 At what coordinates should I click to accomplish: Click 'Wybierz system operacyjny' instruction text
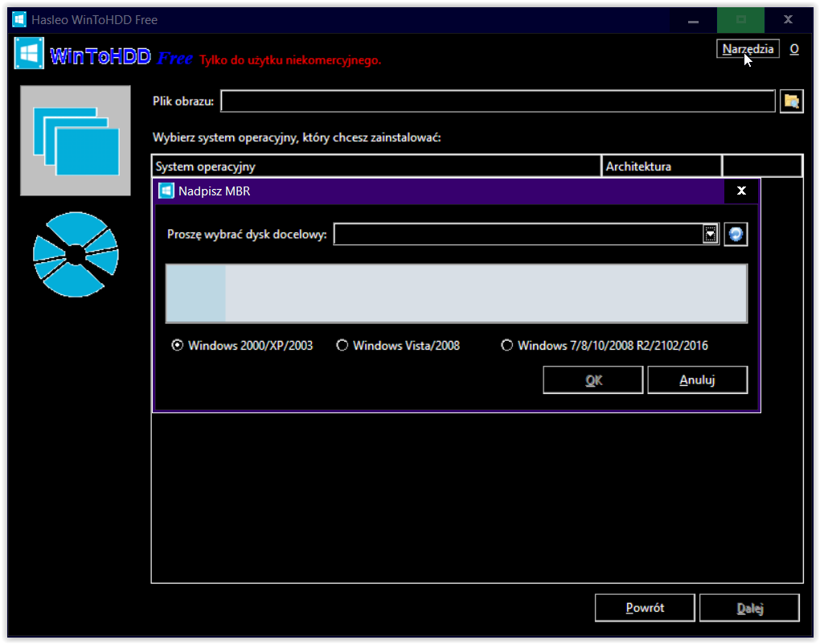point(297,137)
